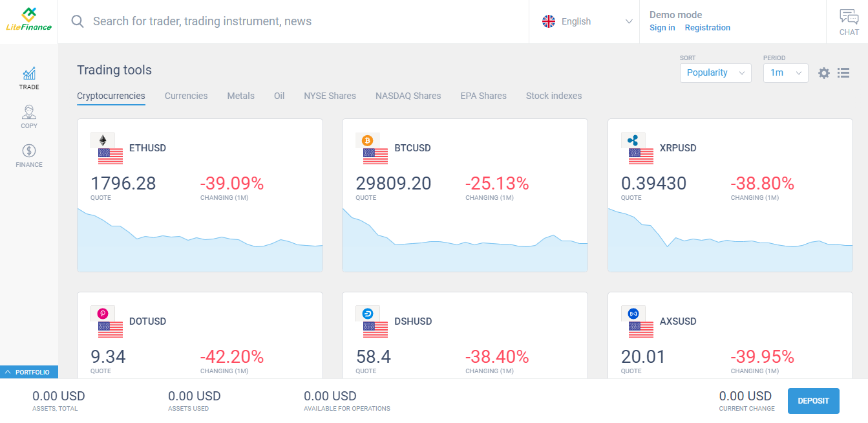
Task: Open trading tools settings gear
Action: click(823, 73)
